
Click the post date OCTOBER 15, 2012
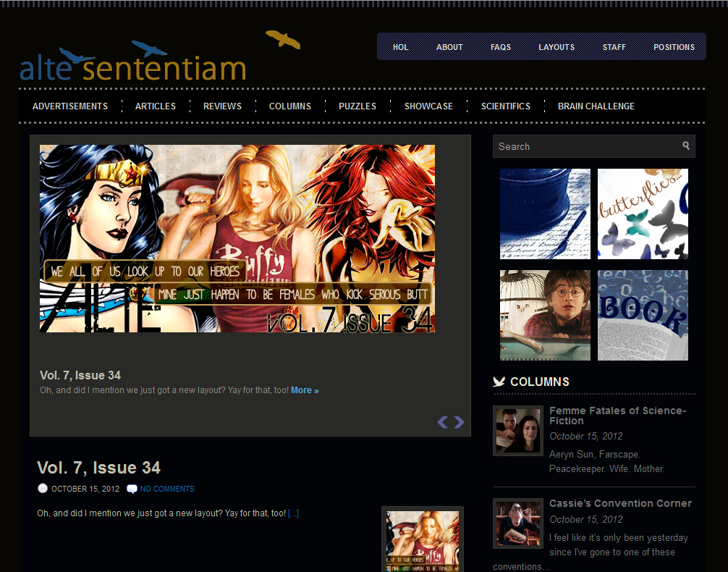click(85, 489)
